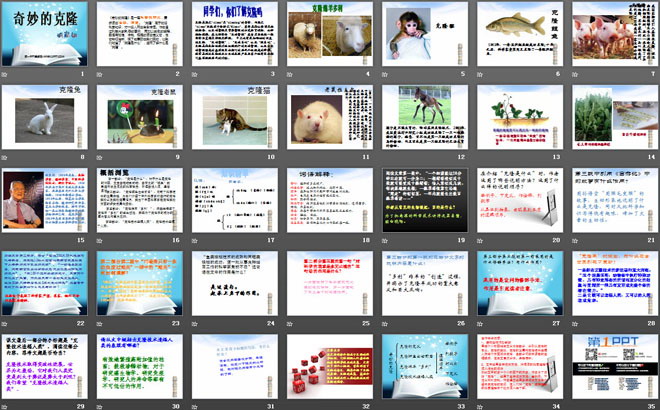Open slide 2 with introductory text
The width and height of the screenshot is (660, 410).
tap(140, 34)
